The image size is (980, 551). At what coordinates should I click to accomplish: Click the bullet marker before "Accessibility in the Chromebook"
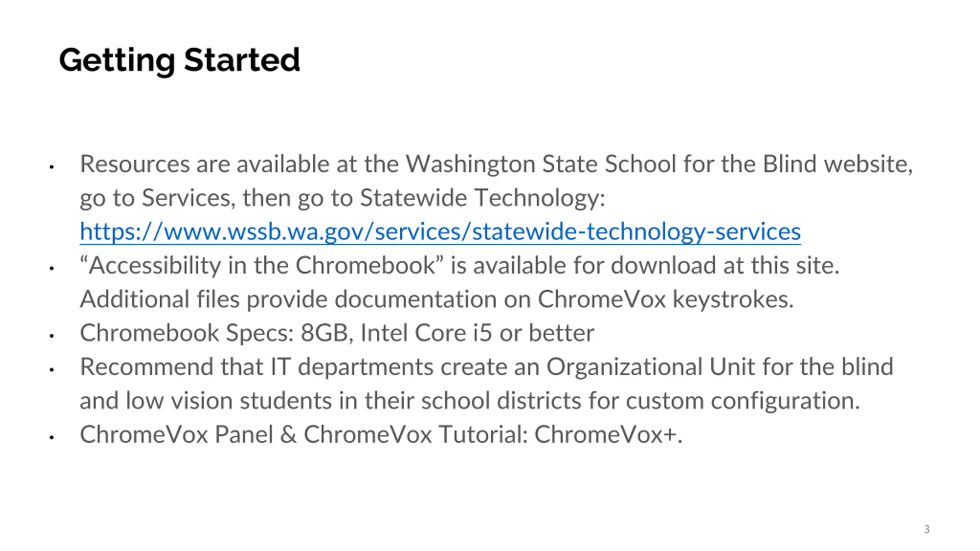tap(52, 268)
